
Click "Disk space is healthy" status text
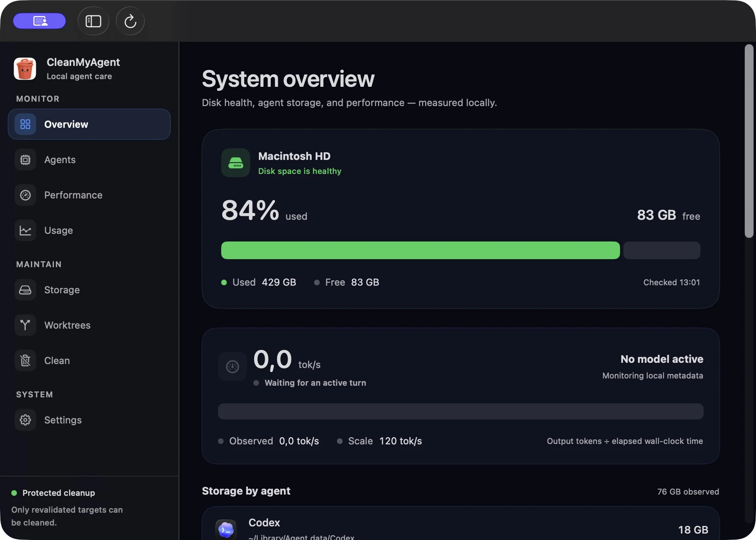[x=300, y=171]
